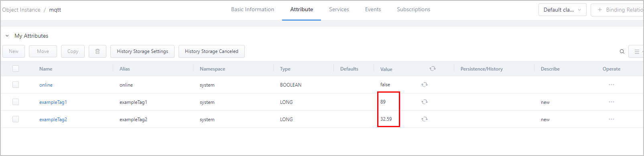Open the more options ellipsis for exampleTag1
This screenshot has height=156, width=644.
(611, 102)
